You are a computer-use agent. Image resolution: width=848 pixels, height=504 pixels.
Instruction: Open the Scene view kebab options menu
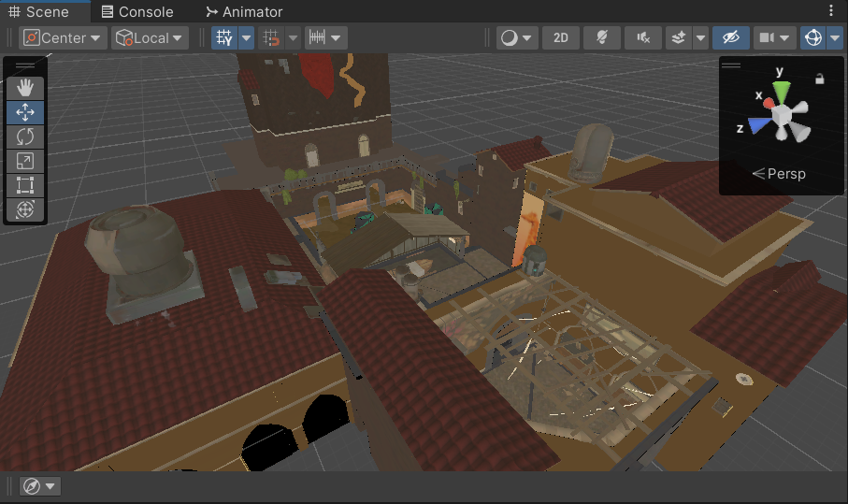[x=831, y=11]
